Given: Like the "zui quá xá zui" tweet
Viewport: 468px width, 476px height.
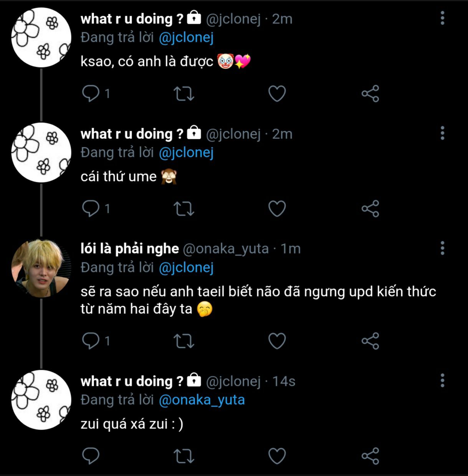Looking at the screenshot, I should point(277,456).
